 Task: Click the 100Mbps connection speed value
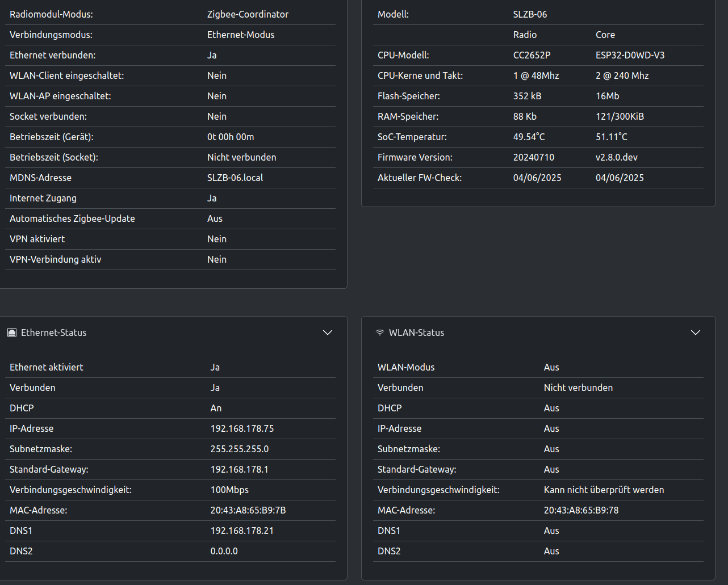pos(229,490)
